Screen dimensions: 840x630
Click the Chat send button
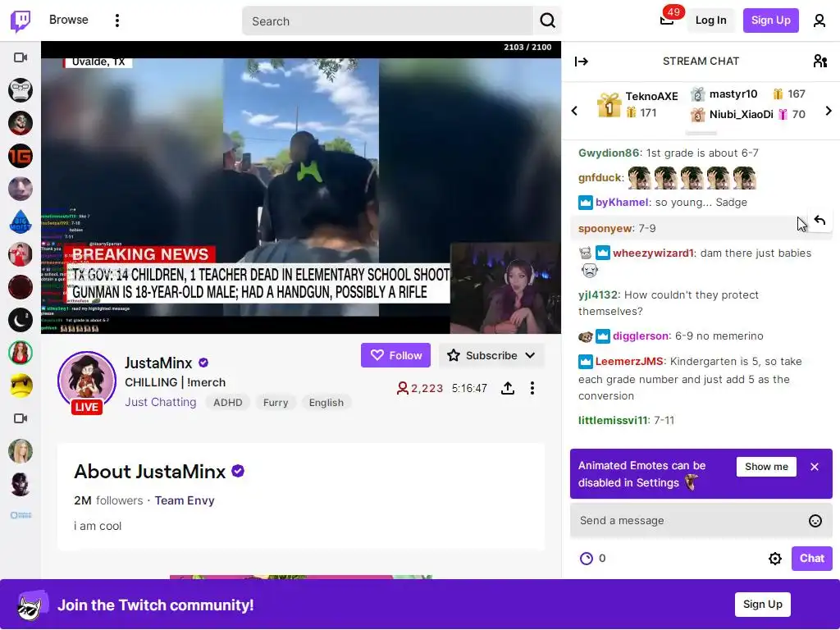point(811,558)
